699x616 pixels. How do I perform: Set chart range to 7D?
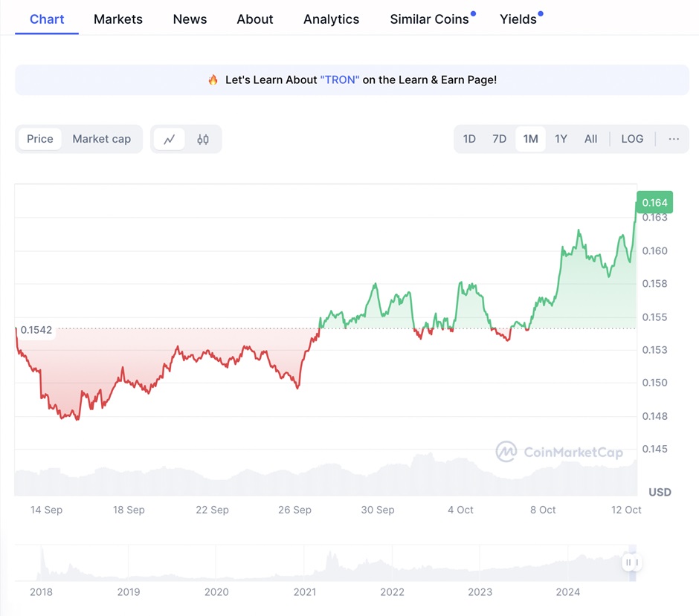pos(499,139)
